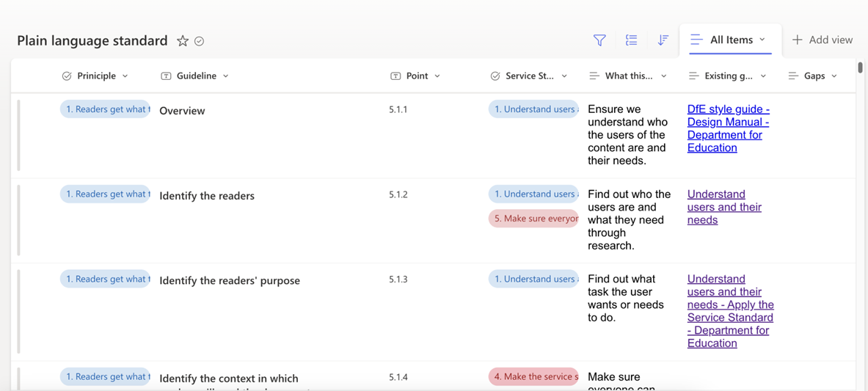Open DfE style guide Design Manual link
The width and height of the screenshot is (868, 391).
728,128
